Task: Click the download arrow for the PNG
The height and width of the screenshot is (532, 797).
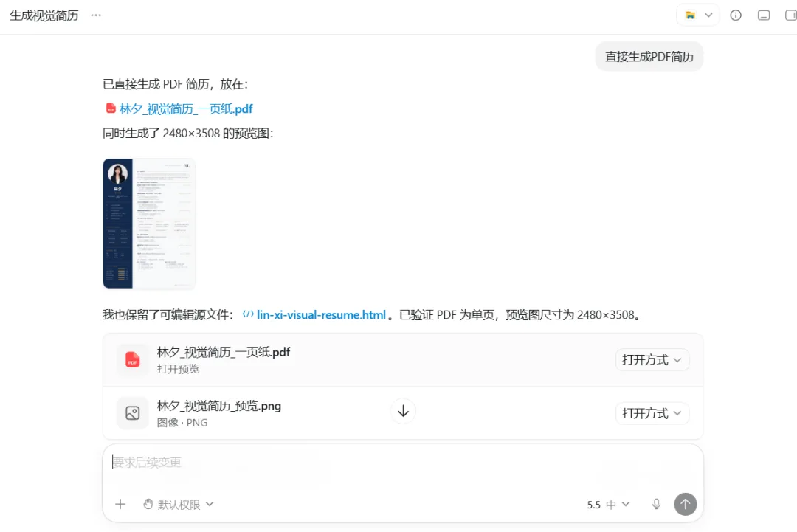Action: [403, 411]
